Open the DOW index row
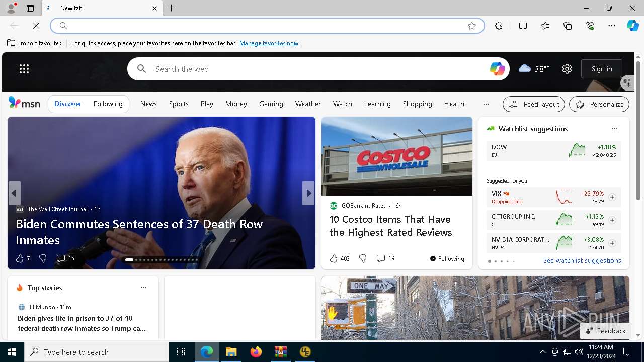This screenshot has height=362, width=644. pyautogui.click(x=553, y=151)
